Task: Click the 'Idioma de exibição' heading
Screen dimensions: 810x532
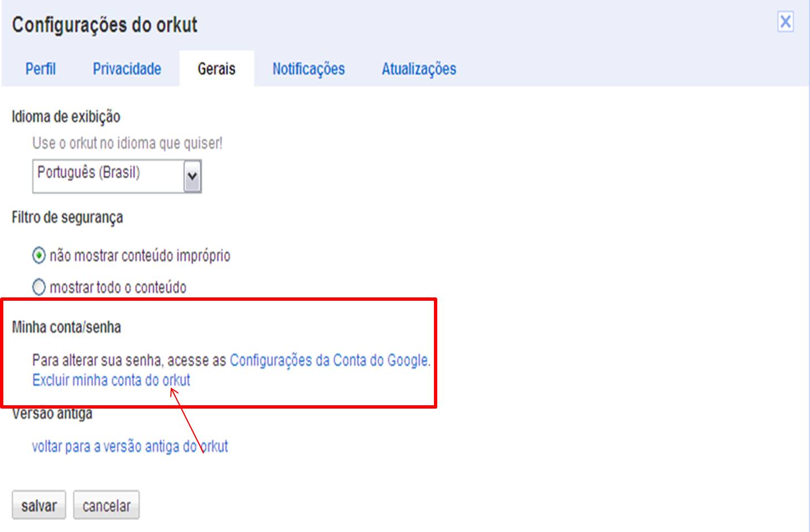Action: click(x=66, y=117)
